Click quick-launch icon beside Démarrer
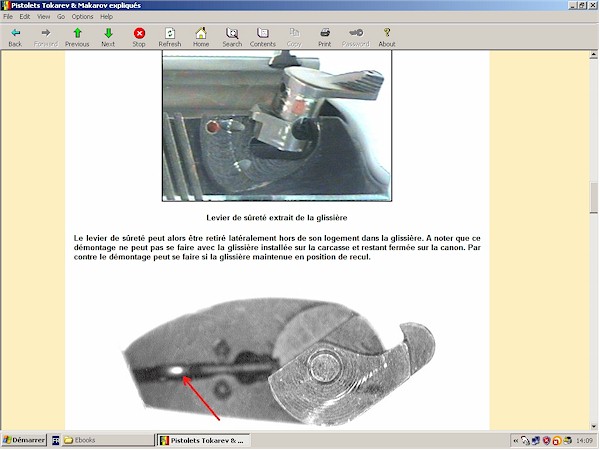The image size is (600, 450). [x=55, y=440]
